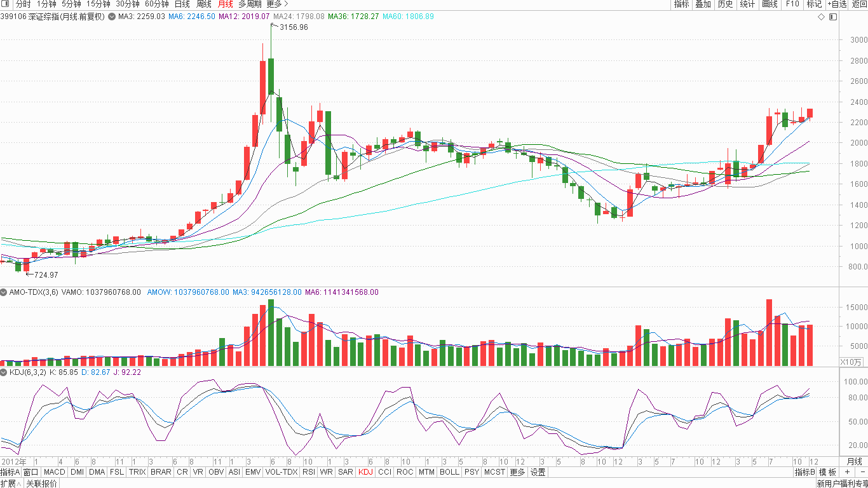This screenshot has height=488, width=868.
Task: Zoom out chart with the − button
Action: pyautogui.click(x=862, y=472)
